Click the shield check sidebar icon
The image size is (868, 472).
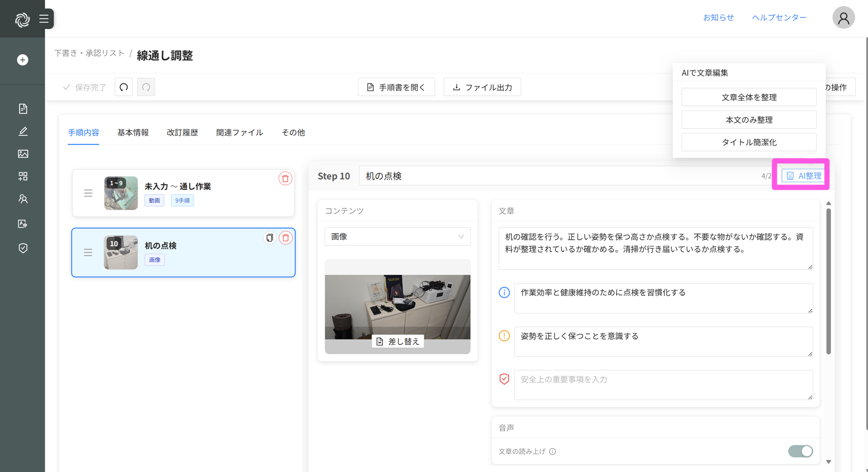click(23, 248)
